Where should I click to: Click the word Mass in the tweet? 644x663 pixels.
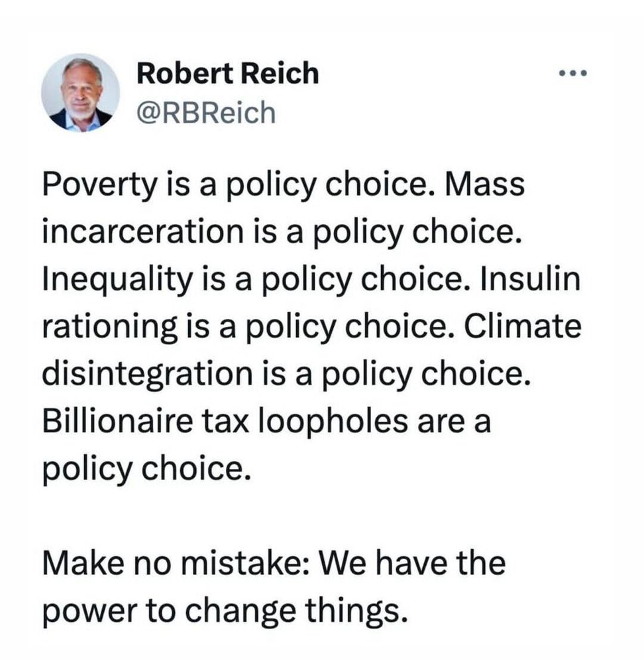(484, 184)
